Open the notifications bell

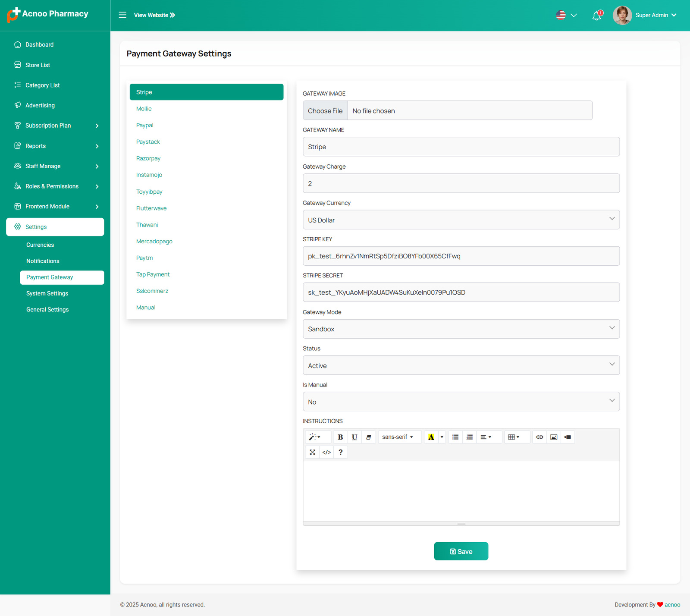(x=596, y=16)
